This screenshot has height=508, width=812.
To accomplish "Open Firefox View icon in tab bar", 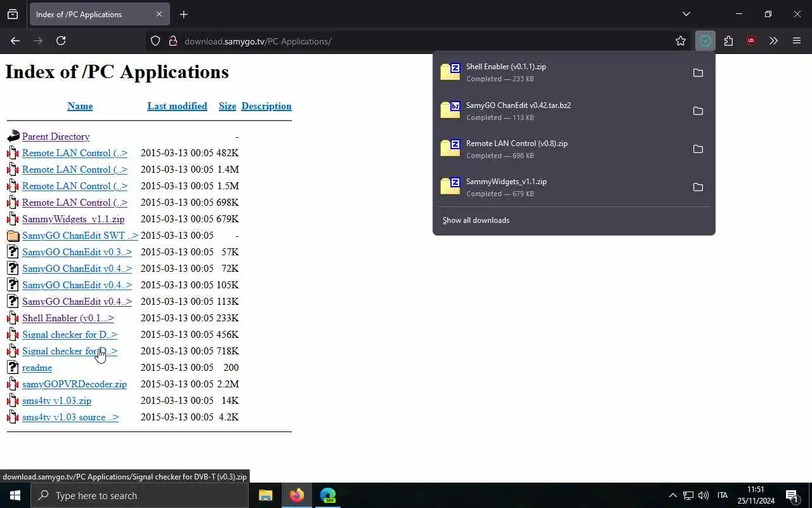I will click(13, 14).
